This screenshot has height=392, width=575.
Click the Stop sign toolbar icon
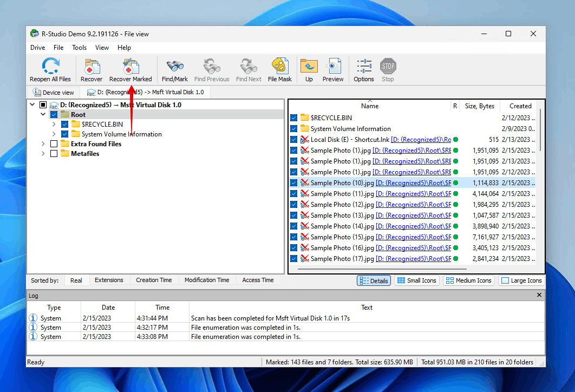click(x=388, y=67)
